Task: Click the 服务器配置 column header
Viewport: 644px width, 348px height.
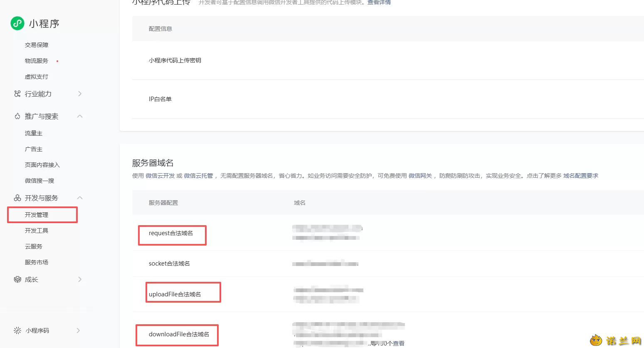Action: pyautogui.click(x=163, y=203)
